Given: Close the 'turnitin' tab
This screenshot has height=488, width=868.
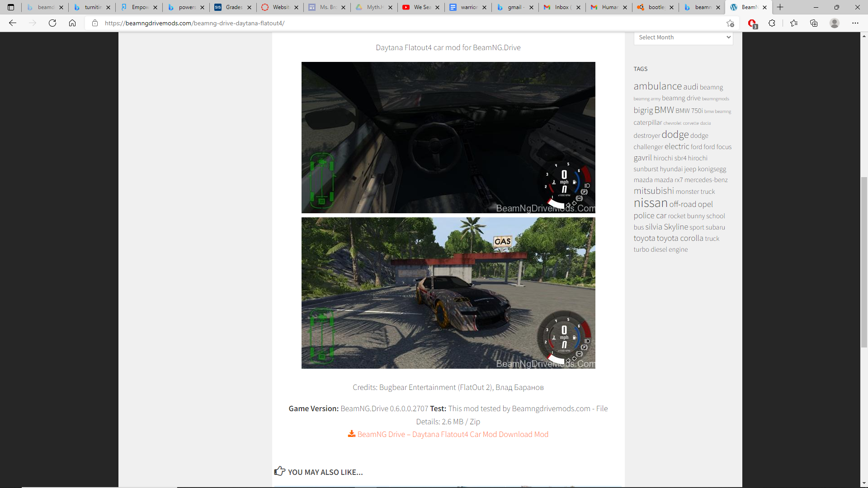Looking at the screenshot, I should click(x=108, y=7).
